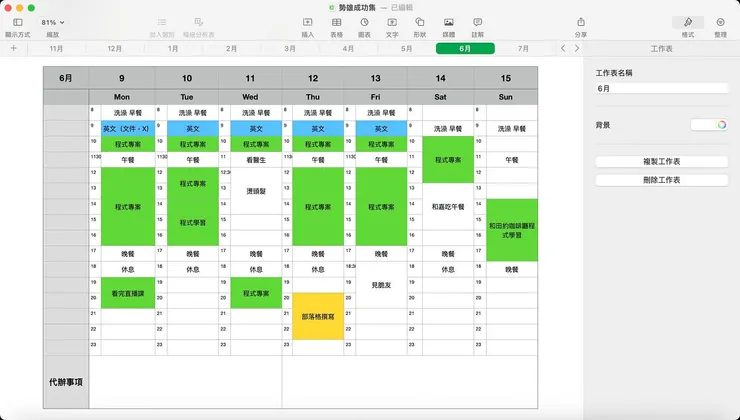Click the Text (文字) toolbar icon
This screenshot has height=420, width=740.
point(392,22)
